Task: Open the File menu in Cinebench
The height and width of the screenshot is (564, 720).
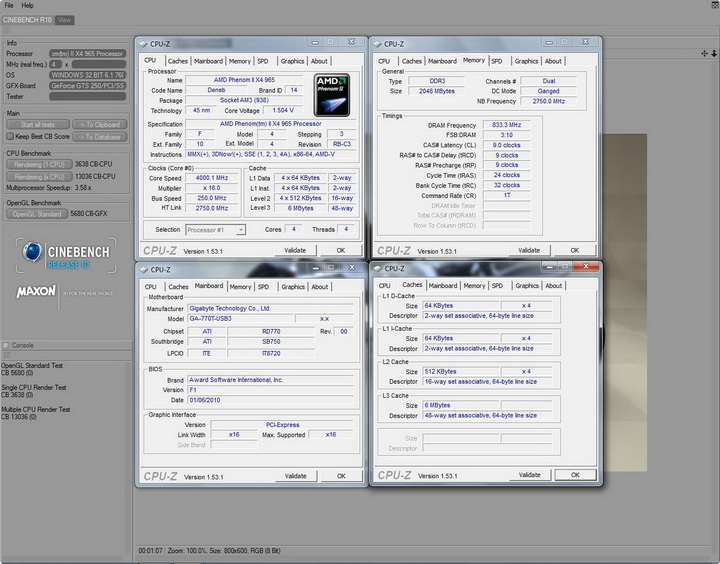Action: (9, 6)
